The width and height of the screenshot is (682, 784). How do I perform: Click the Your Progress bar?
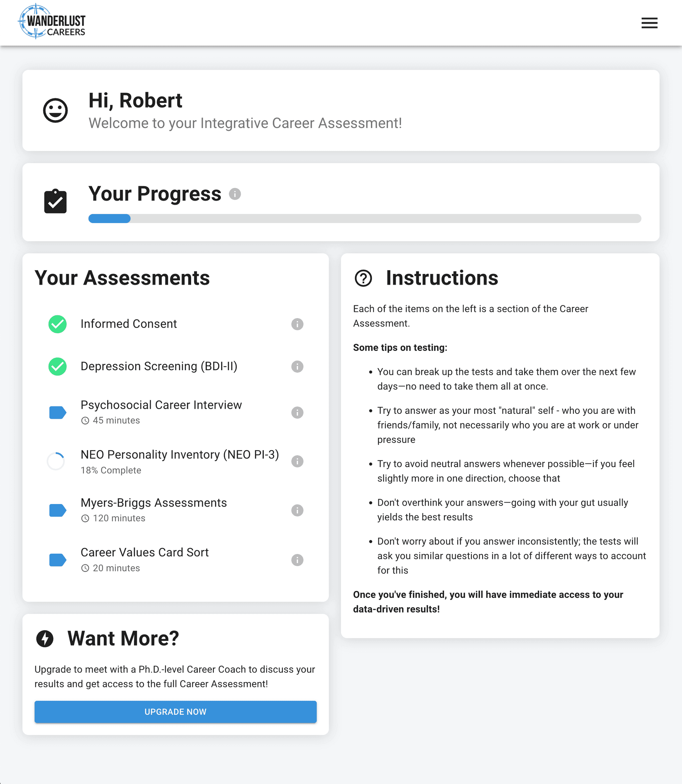[x=365, y=218]
